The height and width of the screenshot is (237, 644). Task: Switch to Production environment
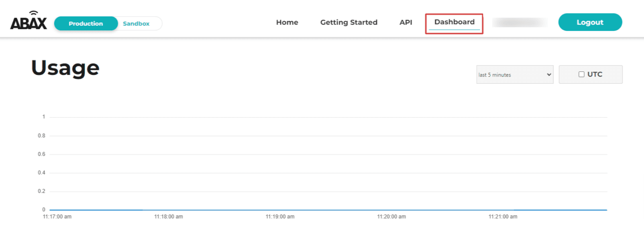[86, 24]
